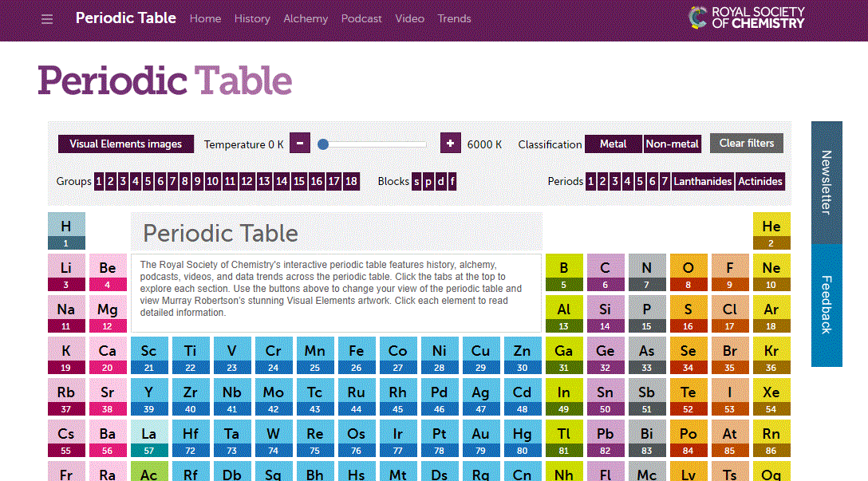Click the Mercury (Hg) element tile

523,439
